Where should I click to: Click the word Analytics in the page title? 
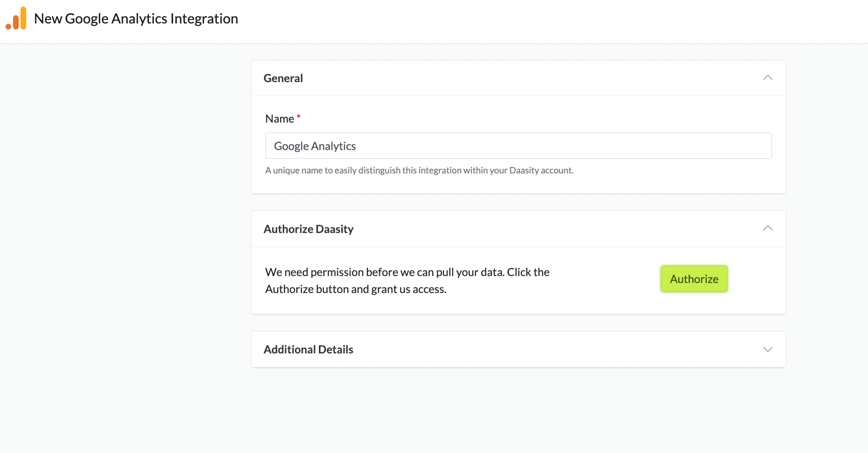139,19
